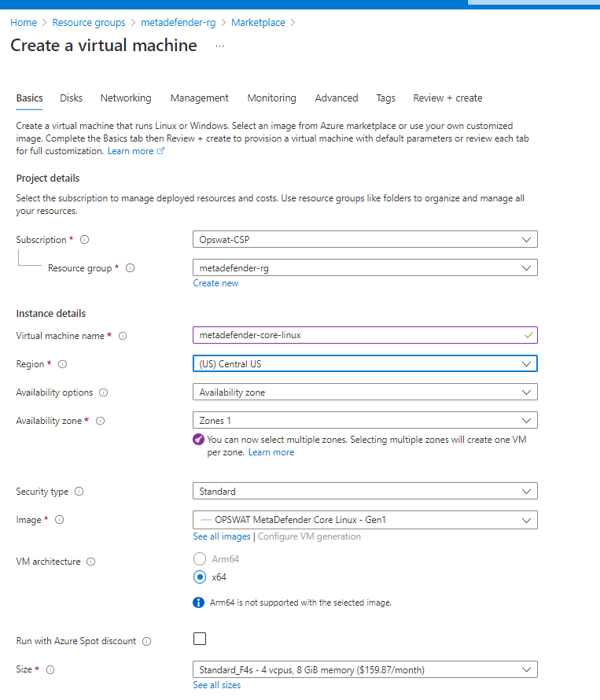Click info icon beside Security type
This screenshot has height=700, width=600.
coord(79,492)
